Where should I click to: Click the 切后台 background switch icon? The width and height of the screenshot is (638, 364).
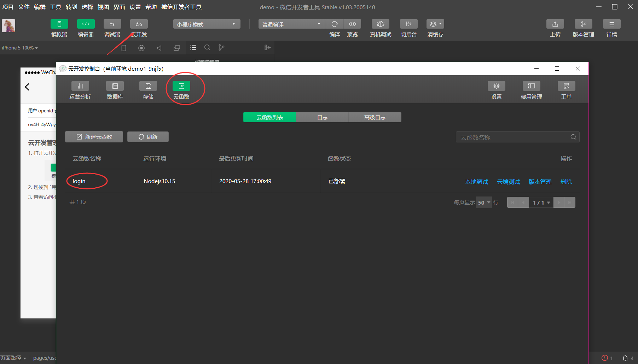(x=409, y=24)
